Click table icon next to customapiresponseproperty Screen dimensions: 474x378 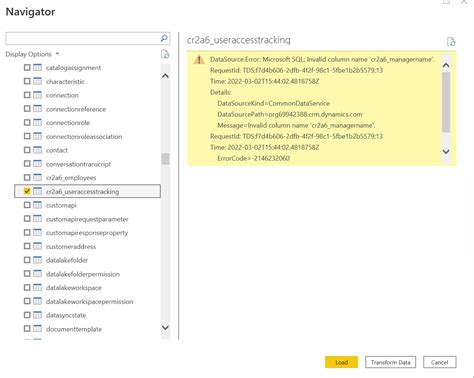coord(38,232)
